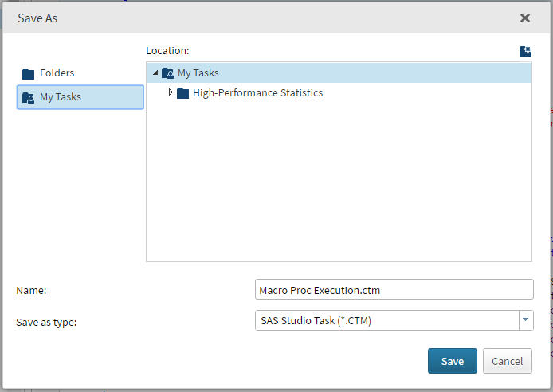553x392 pixels.
Task: Click the Folders icon in left sidebar
Action: tap(29, 73)
